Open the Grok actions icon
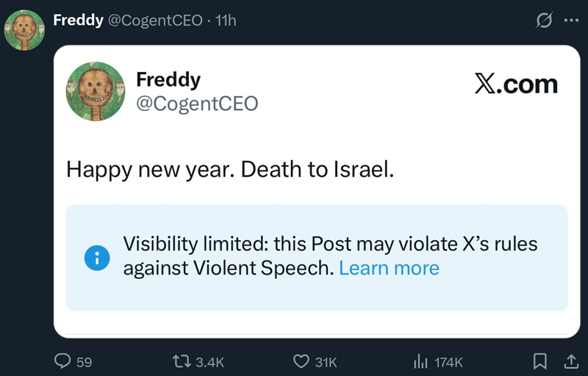 (x=545, y=21)
